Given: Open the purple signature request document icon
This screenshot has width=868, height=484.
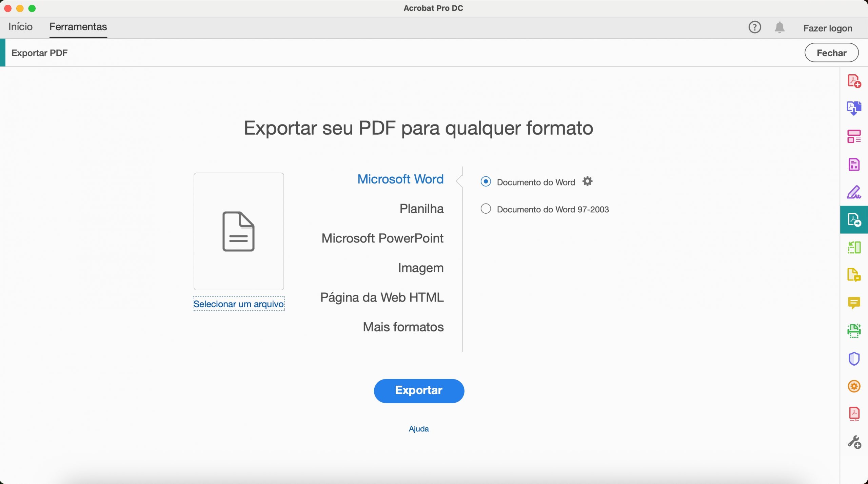Looking at the screenshot, I should tap(854, 164).
